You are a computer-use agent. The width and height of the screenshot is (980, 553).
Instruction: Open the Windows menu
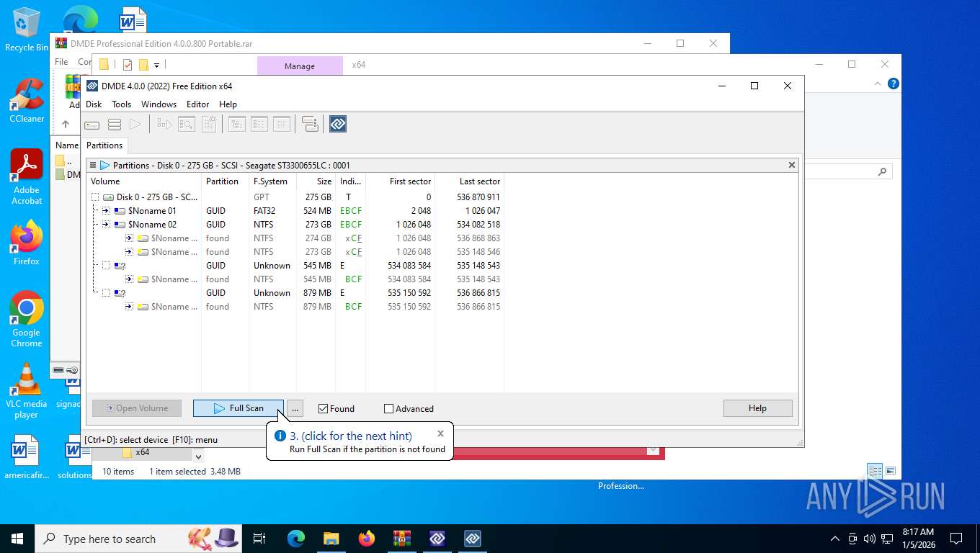tap(159, 104)
